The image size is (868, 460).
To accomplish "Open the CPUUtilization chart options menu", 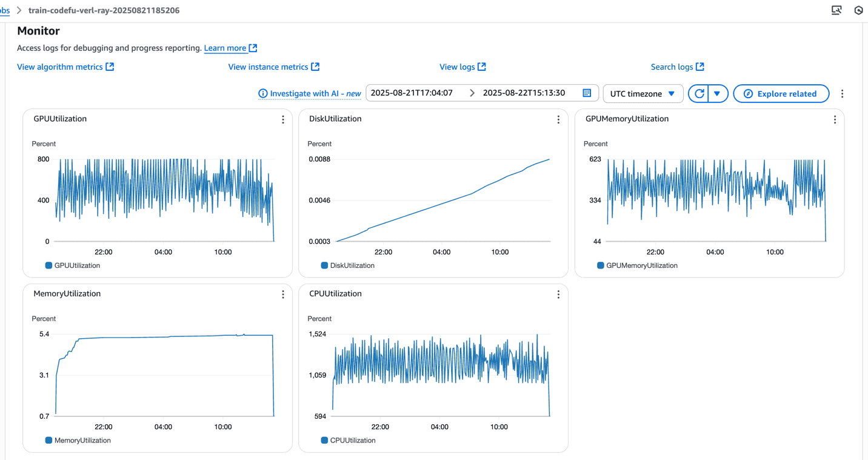I will click(558, 295).
